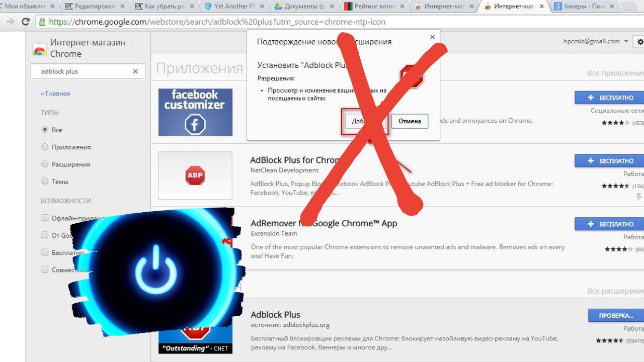Viewport: 644px width, 362px height.
Task: Click БЕСПЛАТНО for facebook customizer
Action: pos(609,98)
